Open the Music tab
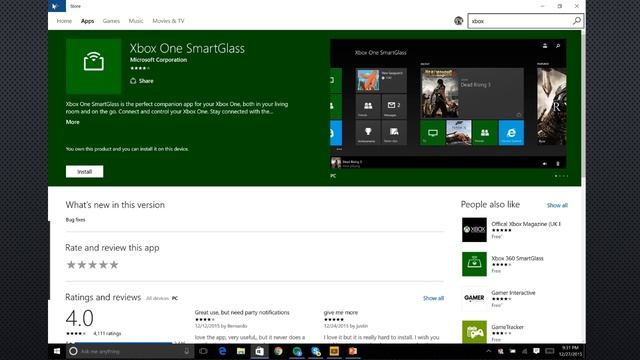 pos(136,21)
